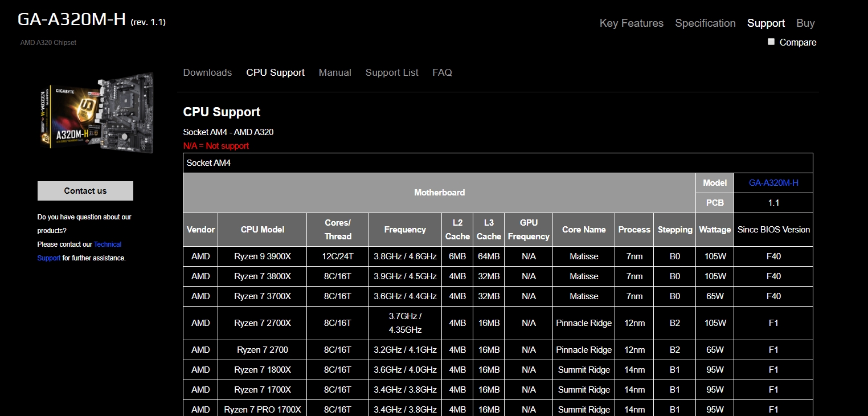Select the Ryzen 7 2700 cell
This screenshot has height=416, width=868.
pyautogui.click(x=262, y=350)
